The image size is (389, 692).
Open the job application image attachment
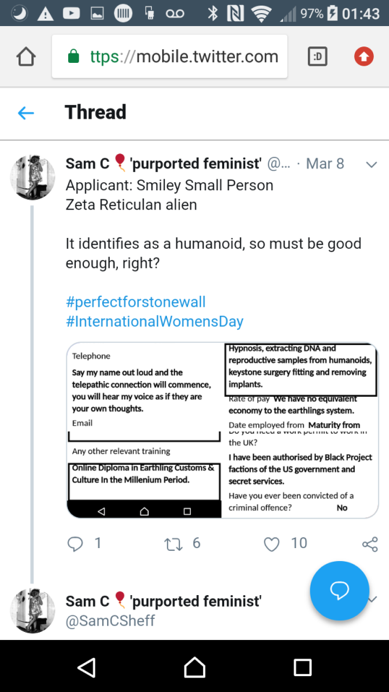click(x=223, y=430)
